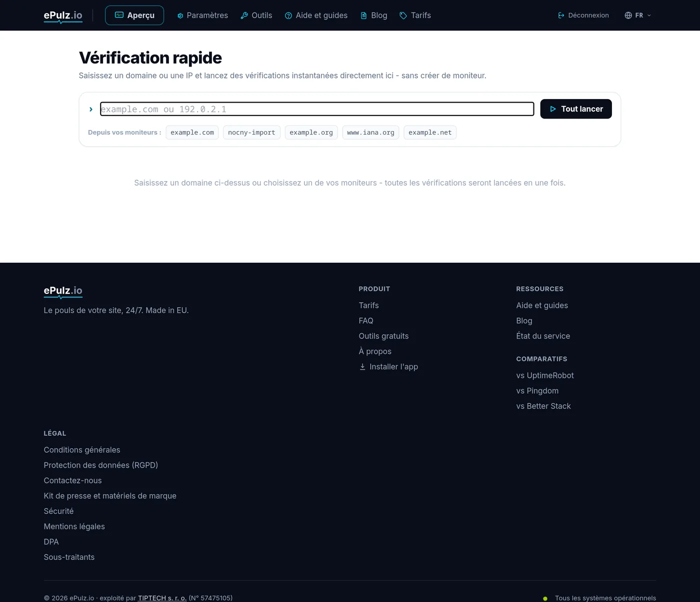
Task: Select the example.net monitor chip
Action: point(430,133)
